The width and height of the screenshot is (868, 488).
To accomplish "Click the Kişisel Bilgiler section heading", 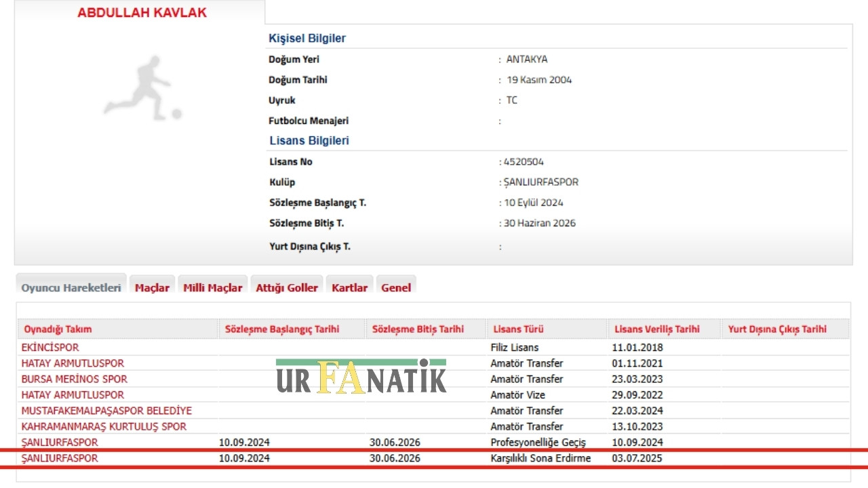I will pyautogui.click(x=307, y=38).
